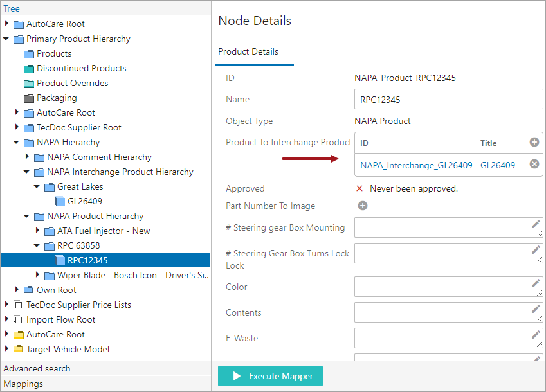Expand the TecDoc Supplier Root node
Image resolution: width=546 pixels, height=392 pixels.
coord(16,127)
